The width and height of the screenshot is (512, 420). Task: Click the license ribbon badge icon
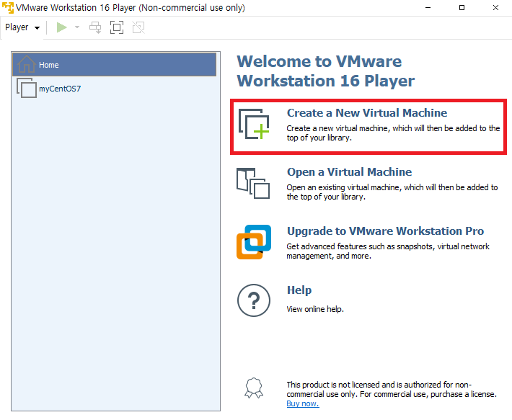tap(254, 388)
